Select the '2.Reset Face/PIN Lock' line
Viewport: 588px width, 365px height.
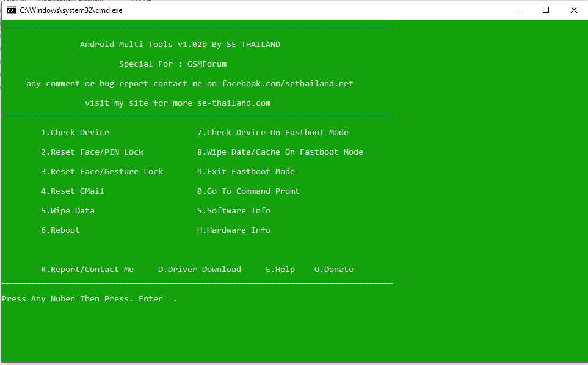point(92,152)
